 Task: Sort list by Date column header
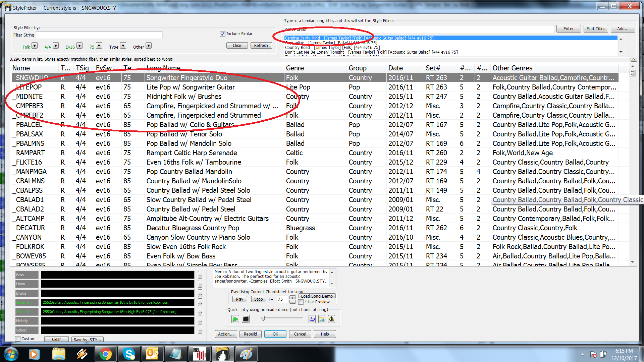(x=405, y=68)
